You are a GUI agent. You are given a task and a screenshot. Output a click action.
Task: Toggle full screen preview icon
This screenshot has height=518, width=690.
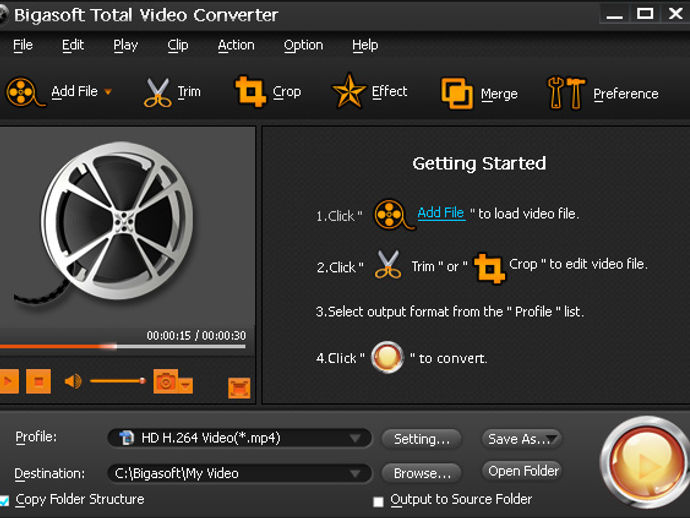(x=239, y=388)
